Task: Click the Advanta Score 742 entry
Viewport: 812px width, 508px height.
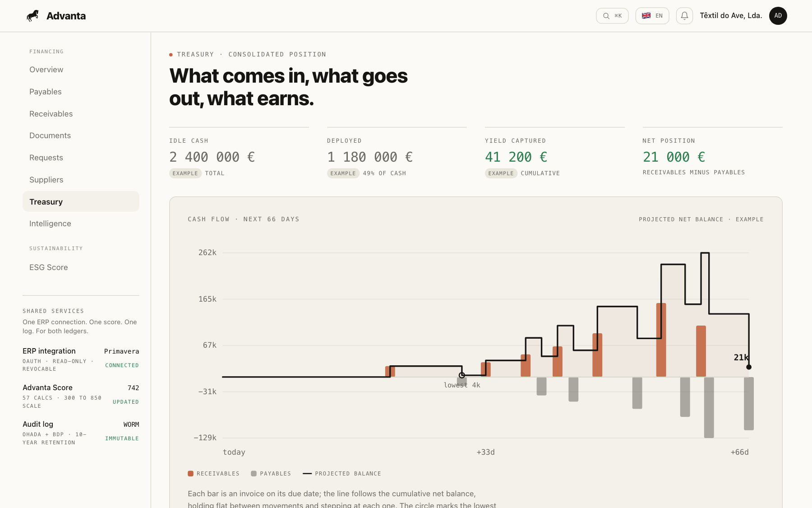Action: pyautogui.click(x=81, y=396)
